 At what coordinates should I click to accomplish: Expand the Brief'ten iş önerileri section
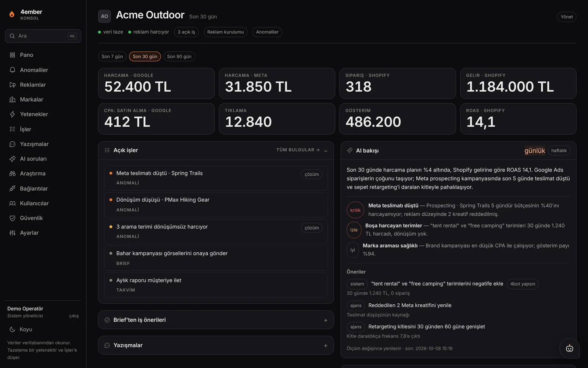point(326,320)
